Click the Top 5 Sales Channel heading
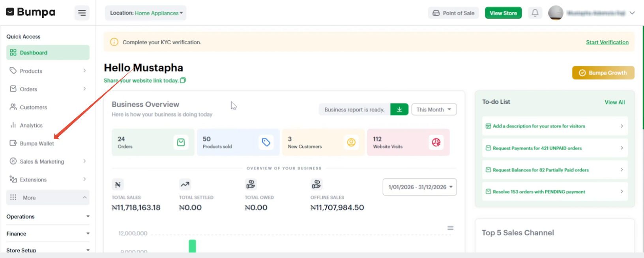644x258 pixels. [x=518, y=233]
